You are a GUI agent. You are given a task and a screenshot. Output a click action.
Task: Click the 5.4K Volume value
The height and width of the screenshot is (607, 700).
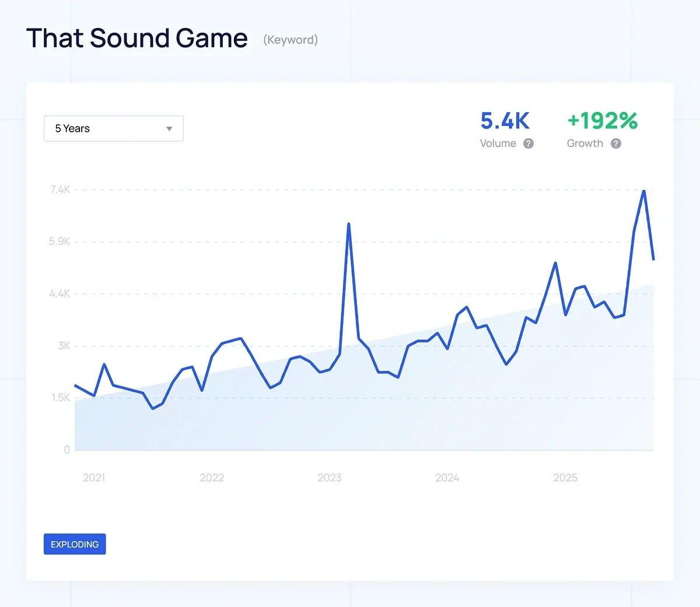504,121
